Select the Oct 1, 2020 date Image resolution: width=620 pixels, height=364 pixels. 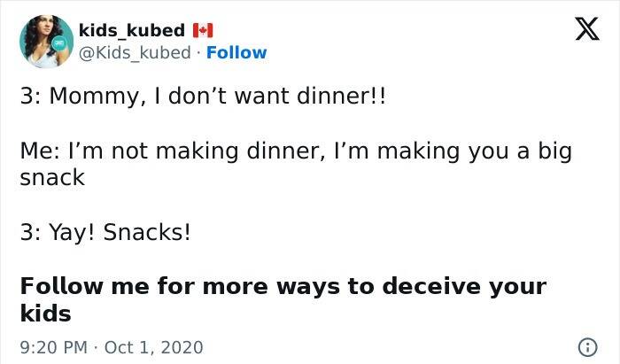click(x=152, y=346)
